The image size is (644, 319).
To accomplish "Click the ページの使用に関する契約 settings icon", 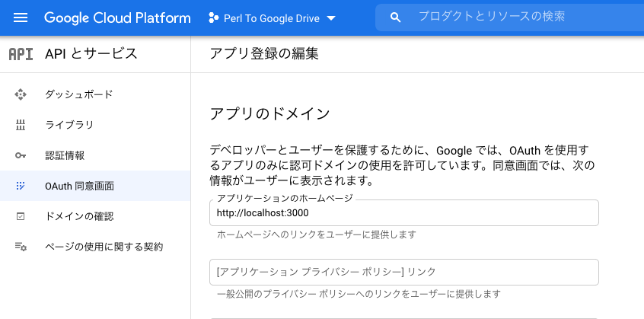I will tap(21, 247).
